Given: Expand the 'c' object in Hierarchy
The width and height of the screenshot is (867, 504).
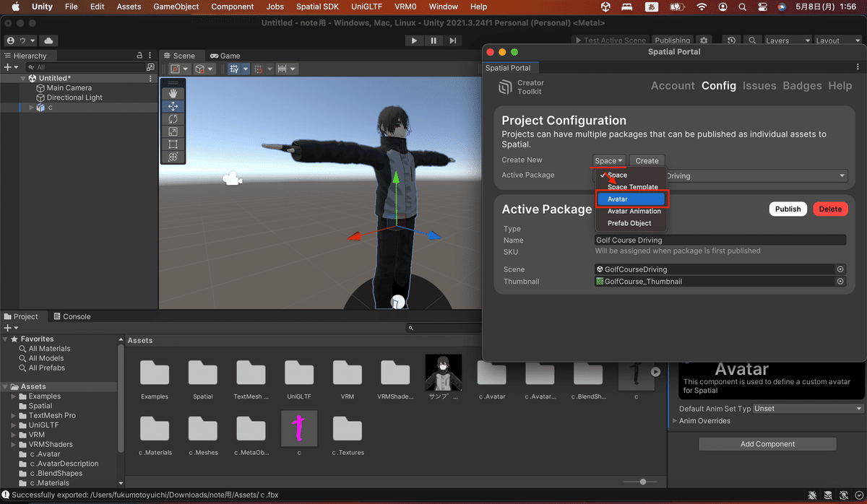Looking at the screenshot, I should (x=31, y=108).
